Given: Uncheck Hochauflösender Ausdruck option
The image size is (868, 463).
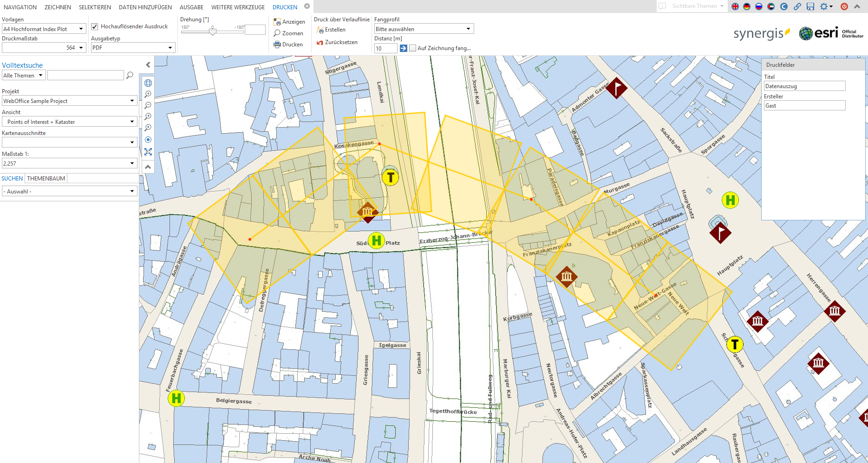Looking at the screenshot, I should [95, 26].
